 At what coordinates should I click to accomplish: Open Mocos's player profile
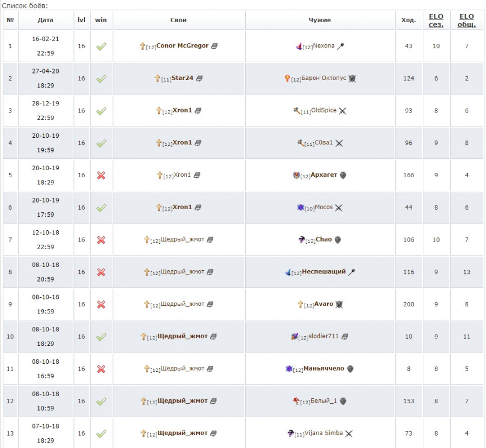click(x=323, y=207)
